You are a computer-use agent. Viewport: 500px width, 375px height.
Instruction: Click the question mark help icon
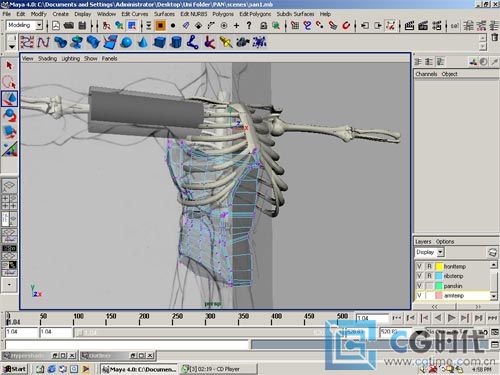pyautogui.click(x=249, y=25)
